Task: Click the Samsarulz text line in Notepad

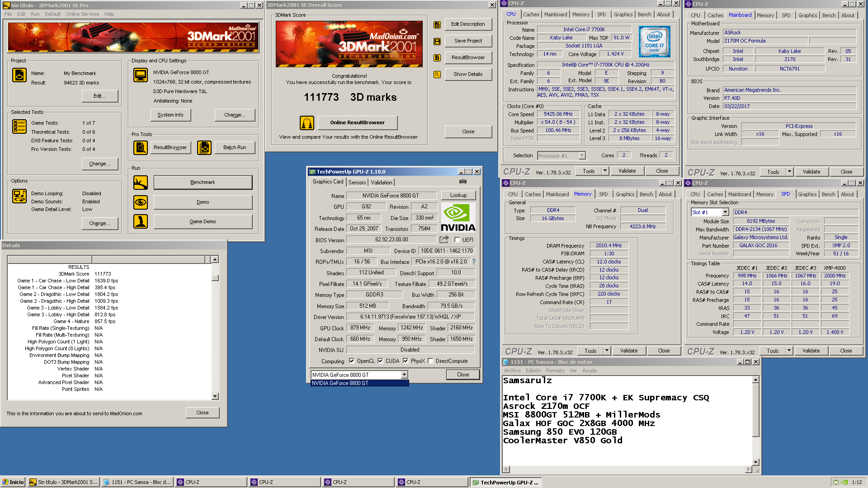Action: click(527, 380)
